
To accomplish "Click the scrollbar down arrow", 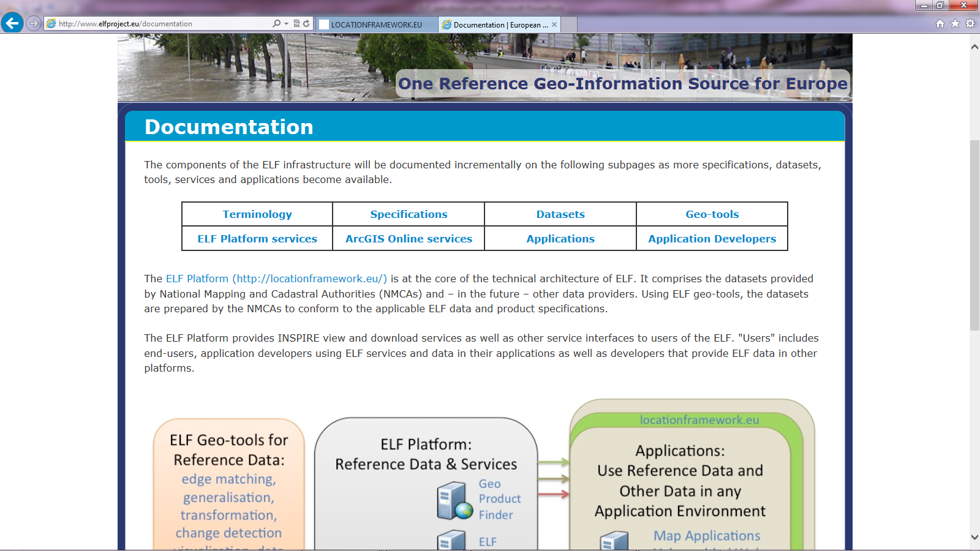I will (974, 537).
